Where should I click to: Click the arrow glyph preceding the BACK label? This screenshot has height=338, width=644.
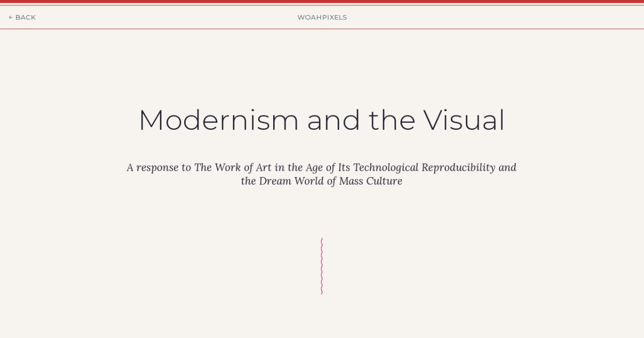(12, 17)
